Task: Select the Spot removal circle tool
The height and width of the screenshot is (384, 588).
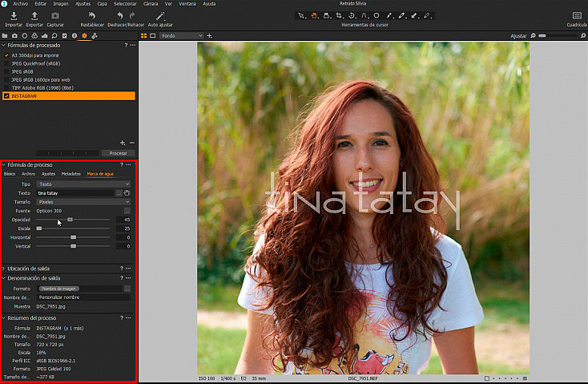Action: [x=377, y=16]
